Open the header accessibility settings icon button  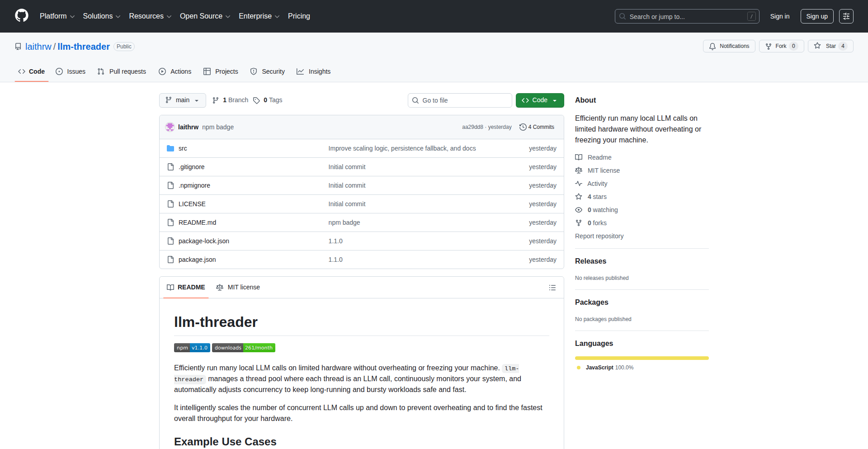click(846, 16)
